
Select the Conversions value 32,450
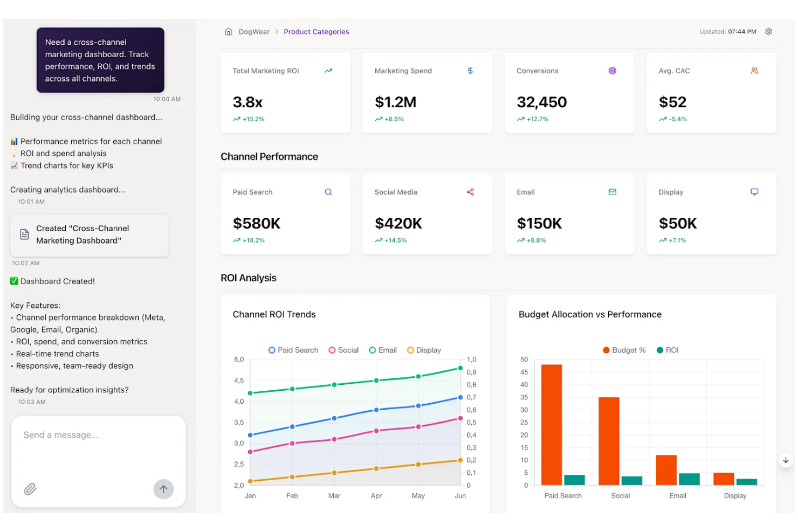[541, 102]
